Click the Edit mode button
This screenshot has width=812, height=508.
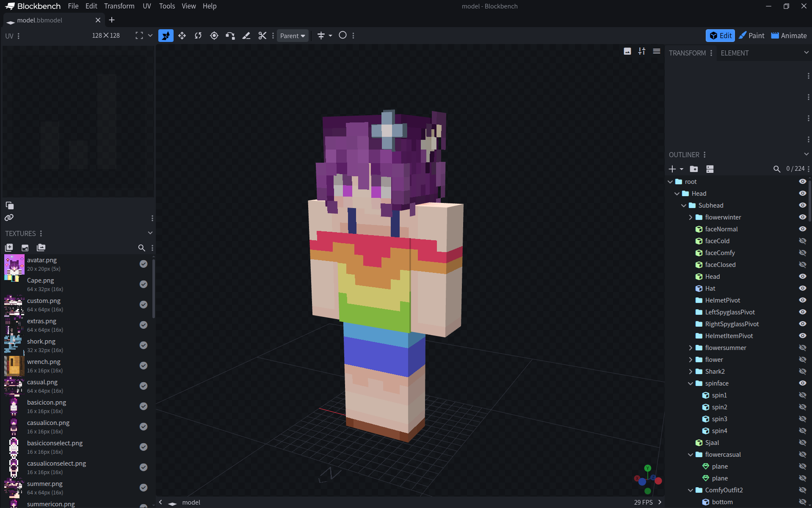(721, 36)
